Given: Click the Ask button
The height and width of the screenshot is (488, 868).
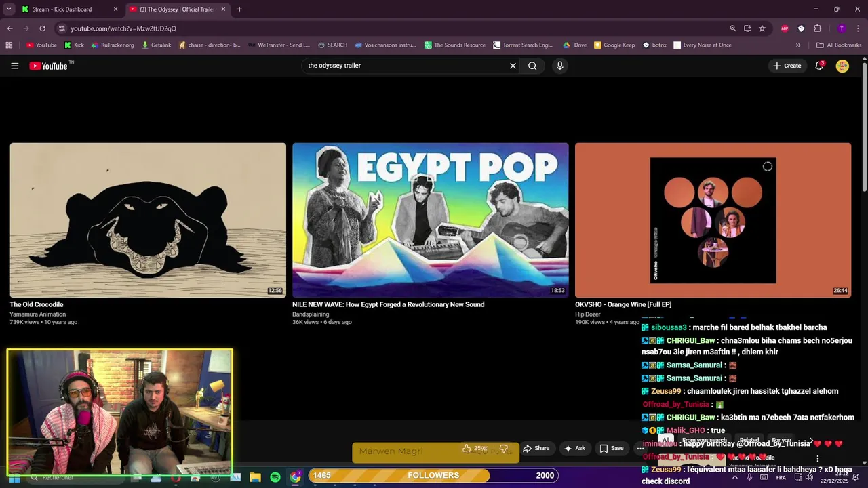Looking at the screenshot, I should (574, 448).
